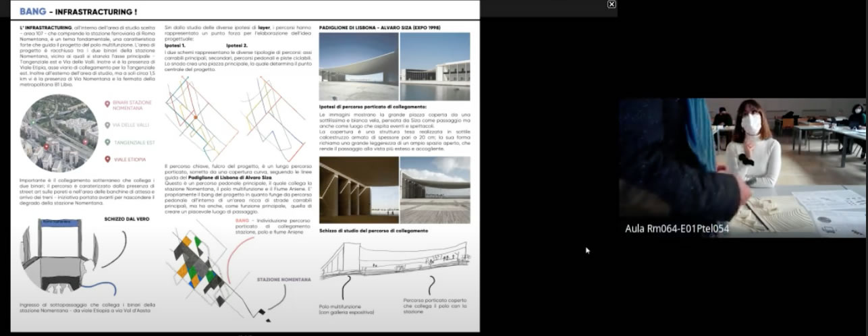Viewport: 868px width, 336px height.
Task: Select the Viale Etiopia pin icon
Action: click(107, 160)
